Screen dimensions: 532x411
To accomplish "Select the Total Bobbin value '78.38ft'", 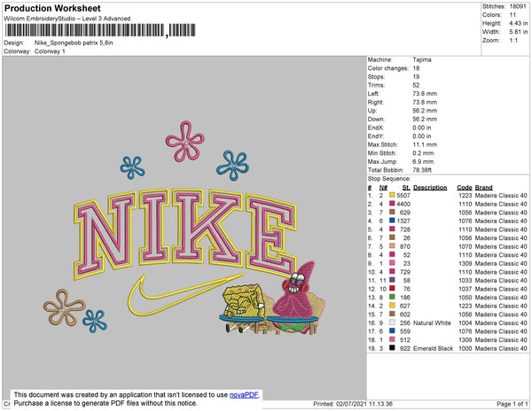I will click(x=422, y=170).
